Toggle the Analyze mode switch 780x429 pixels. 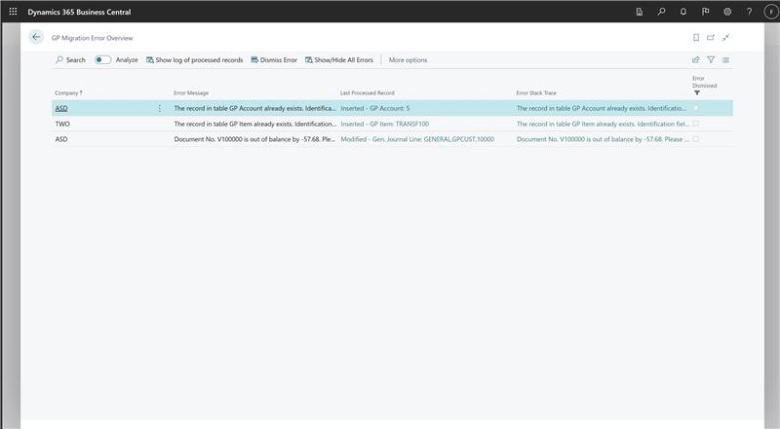click(x=103, y=60)
